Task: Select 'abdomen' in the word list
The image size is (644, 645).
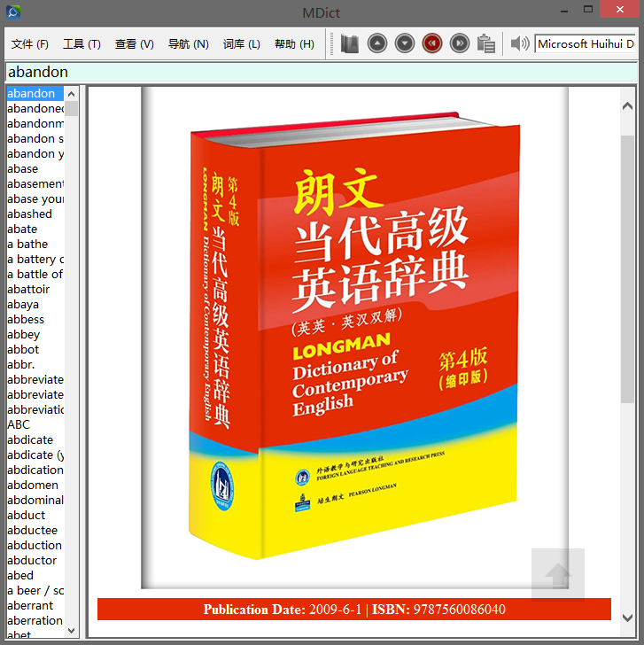Action: pyautogui.click(x=35, y=485)
